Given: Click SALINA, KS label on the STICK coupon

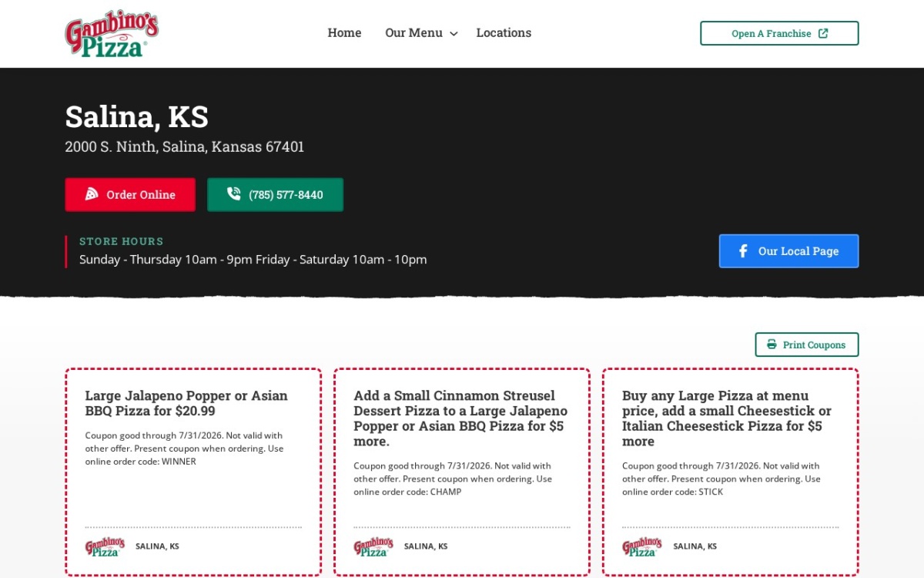Looking at the screenshot, I should click(695, 546).
